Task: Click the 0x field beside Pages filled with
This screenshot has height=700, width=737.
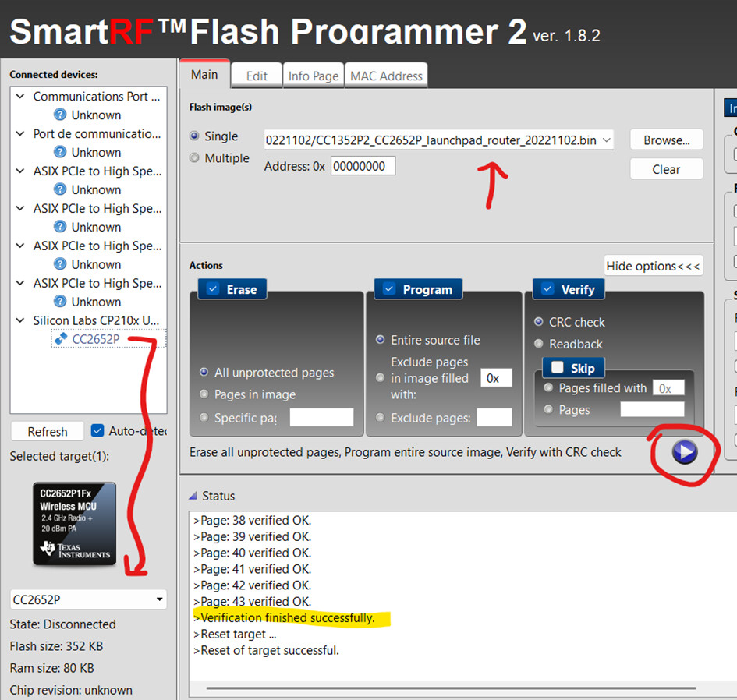Action: coord(668,388)
